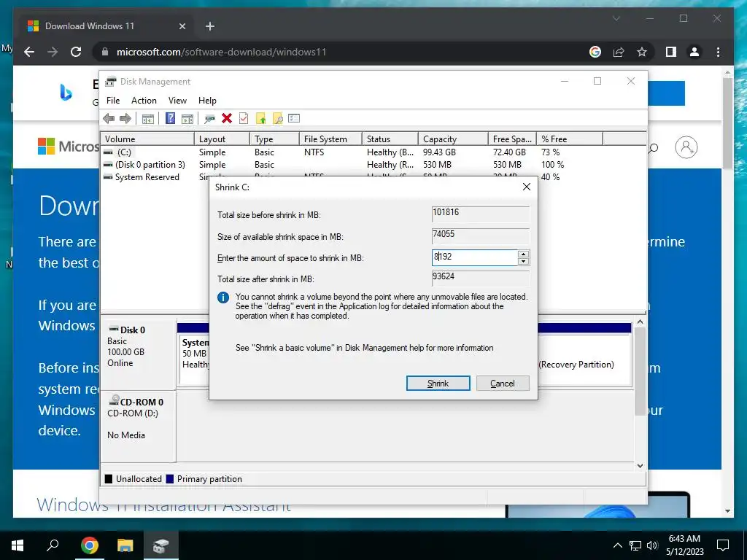
Task: Click Show/Hide Console Tree toolbar icon
Action: (x=147, y=119)
